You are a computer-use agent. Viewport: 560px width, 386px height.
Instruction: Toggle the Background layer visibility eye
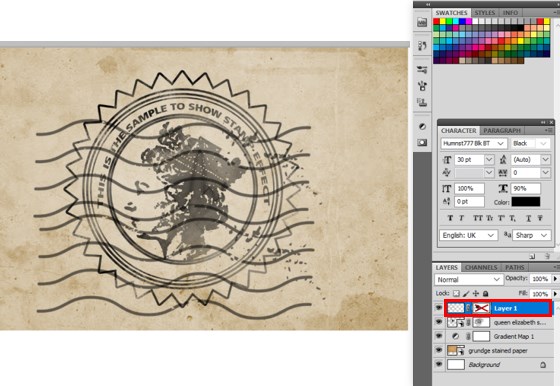[439, 365]
